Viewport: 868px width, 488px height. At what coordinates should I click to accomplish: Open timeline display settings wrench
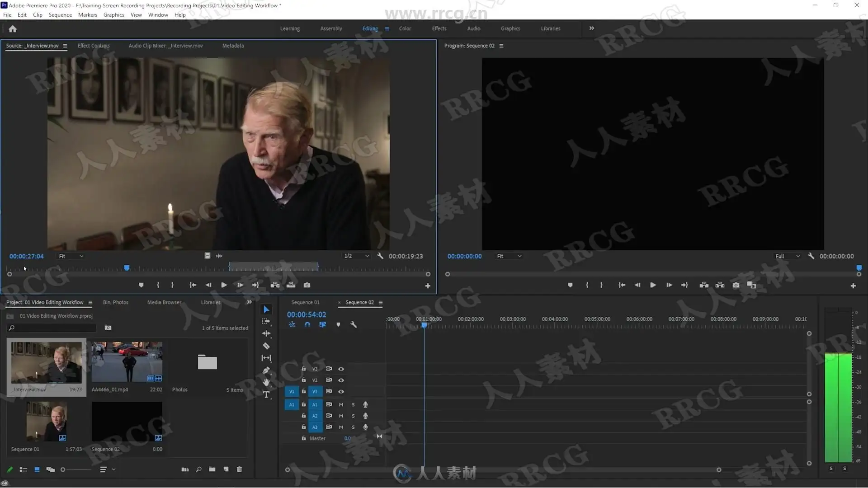click(x=354, y=324)
